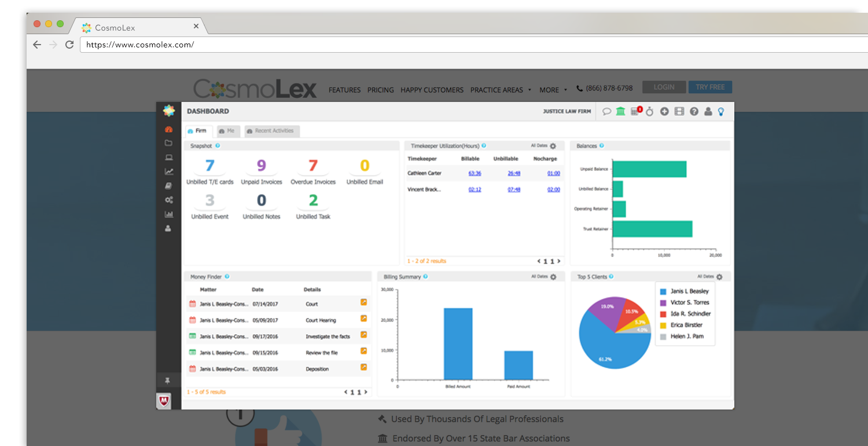Viewport: 868px width, 446px height.
Task: Click the TRY FREE button
Action: pyautogui.click(x=710, y=87)
